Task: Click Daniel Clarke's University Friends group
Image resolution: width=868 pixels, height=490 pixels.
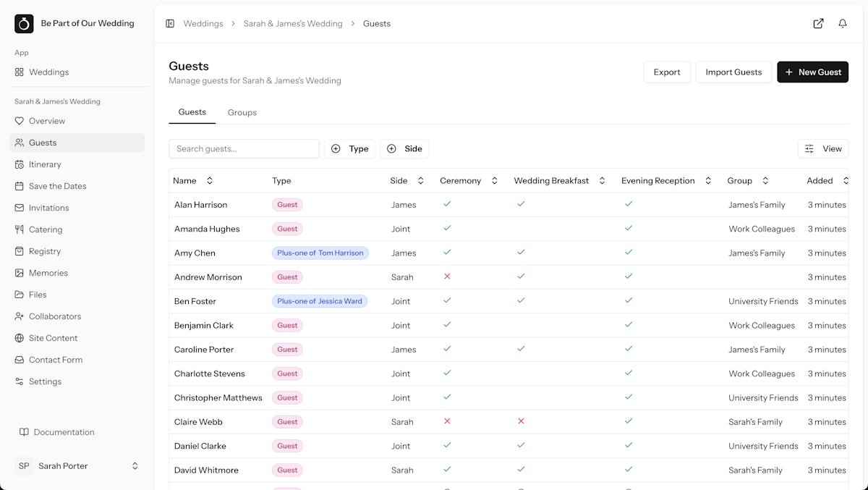Action: pyautogui.click(x=763, y=446)
